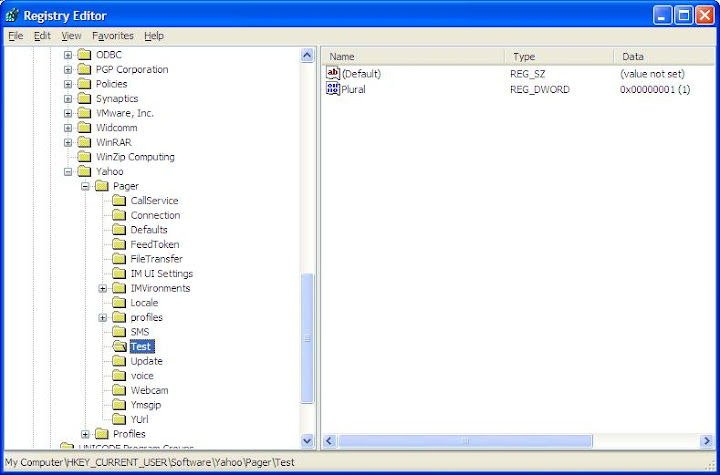Screen dimensions: 720x475
Task: Click the Plural DWORD value icon
Action: 333,89
